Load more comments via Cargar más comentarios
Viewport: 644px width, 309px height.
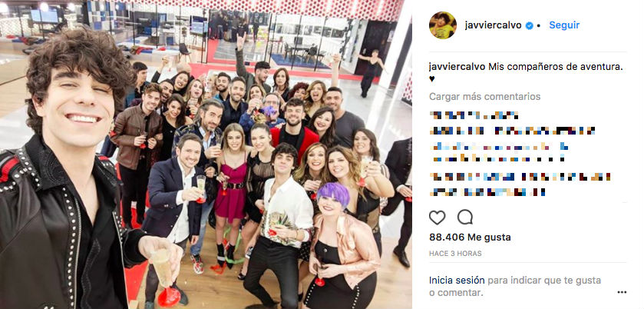coord(484,97)
